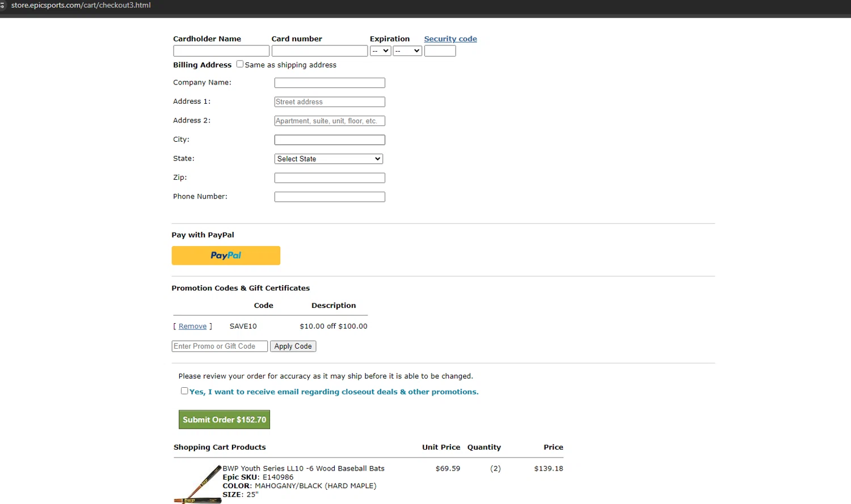Image resolution: width=851 pixels, height=504 pixels.
Task: Click the browser URL address text
Action: point(81,5)
